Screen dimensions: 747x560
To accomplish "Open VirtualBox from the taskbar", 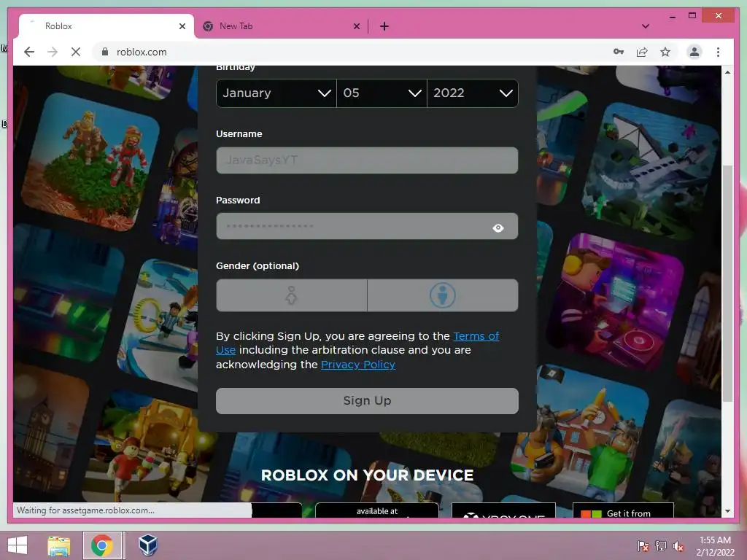I will click(x=147, y=545).
